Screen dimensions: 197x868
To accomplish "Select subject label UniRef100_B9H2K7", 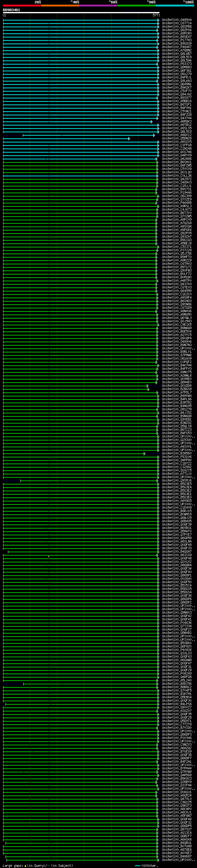I will click(x=176, y=88).
